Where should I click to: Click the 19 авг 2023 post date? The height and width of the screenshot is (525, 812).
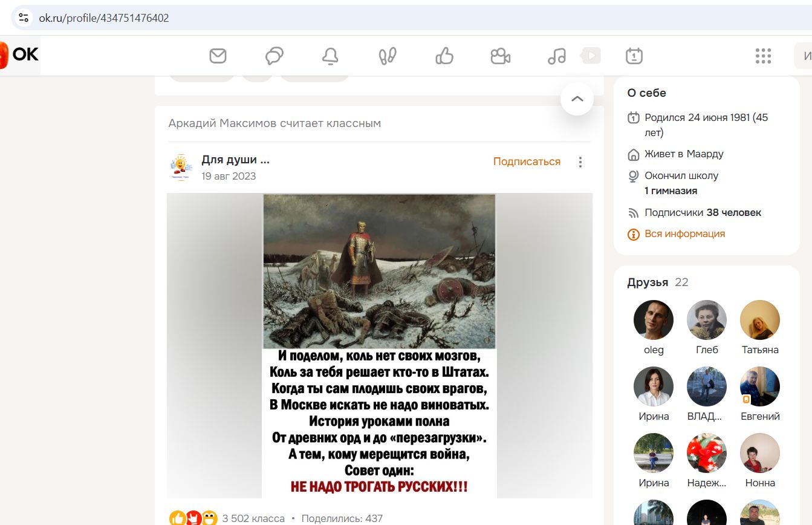229,176
